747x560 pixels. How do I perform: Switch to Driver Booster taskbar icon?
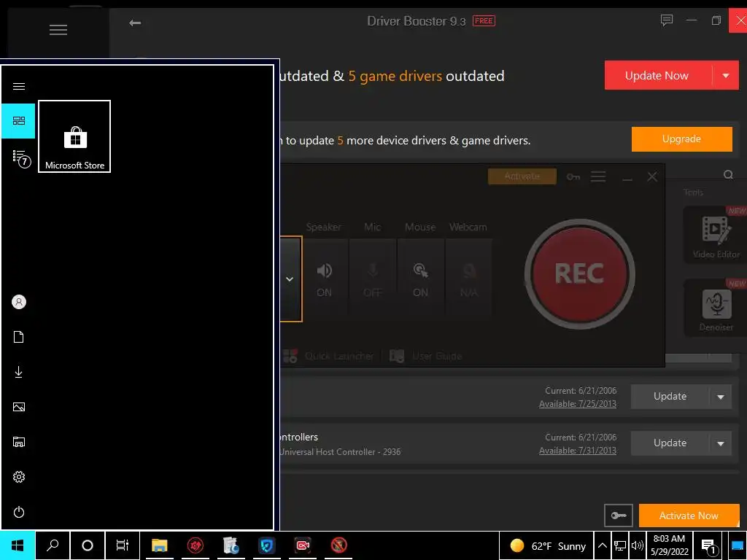(x=195, y=545)
